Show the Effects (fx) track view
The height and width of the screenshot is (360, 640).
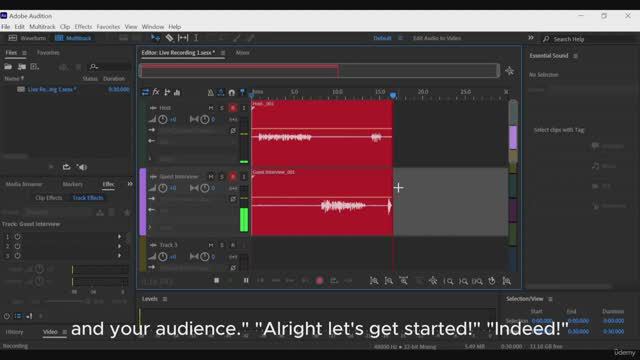[156, 93]
